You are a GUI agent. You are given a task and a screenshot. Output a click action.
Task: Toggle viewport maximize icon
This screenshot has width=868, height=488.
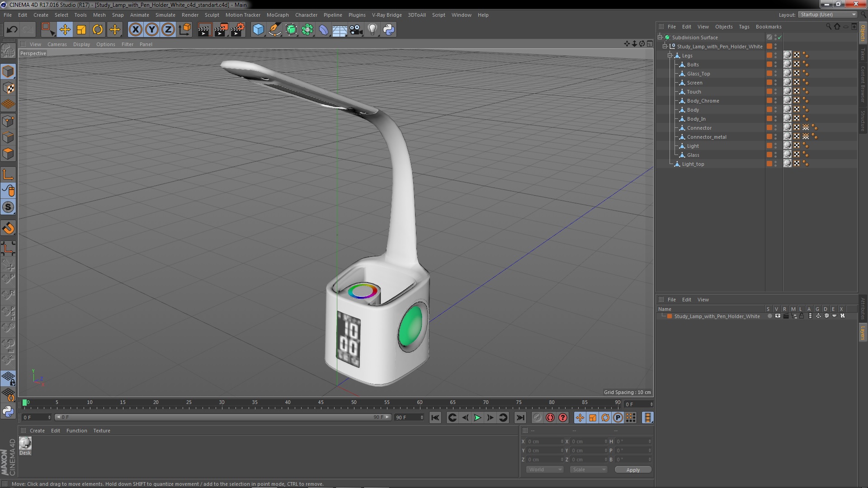coord(650,44)
